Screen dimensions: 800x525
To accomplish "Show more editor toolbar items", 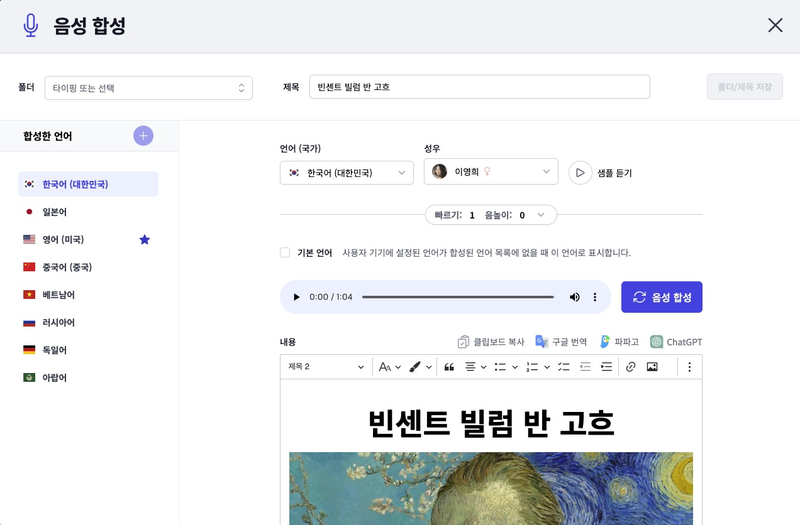I will [x=689, y=367].
